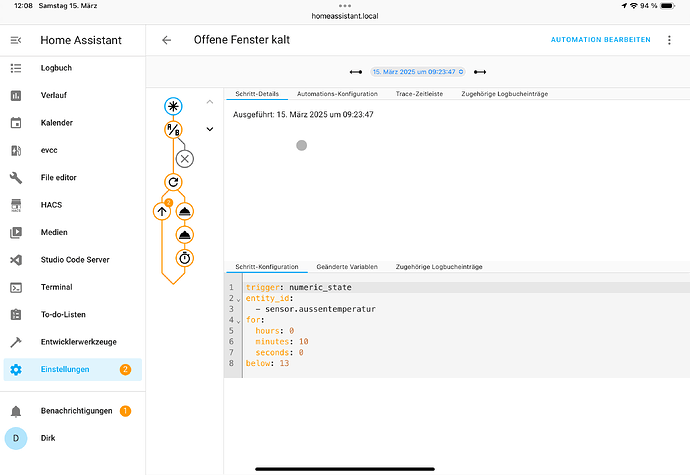Click the repeat loop node

173,182
